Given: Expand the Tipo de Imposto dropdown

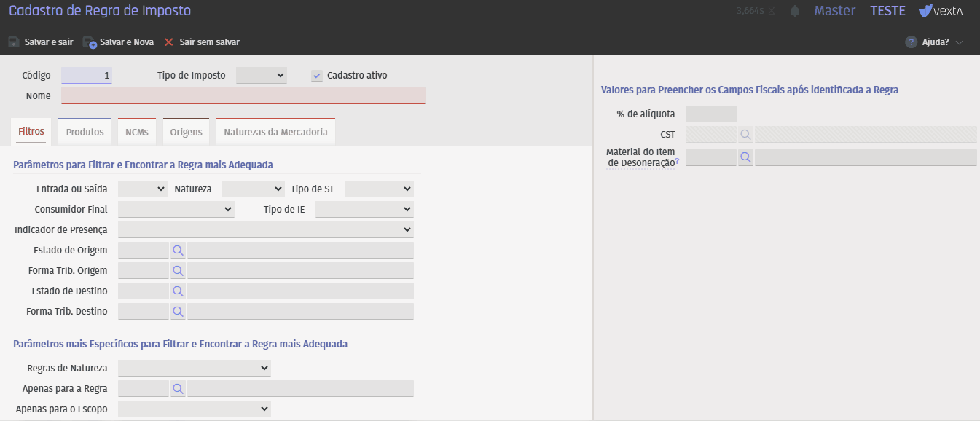Looking at the screenshot, I should 262,76.
